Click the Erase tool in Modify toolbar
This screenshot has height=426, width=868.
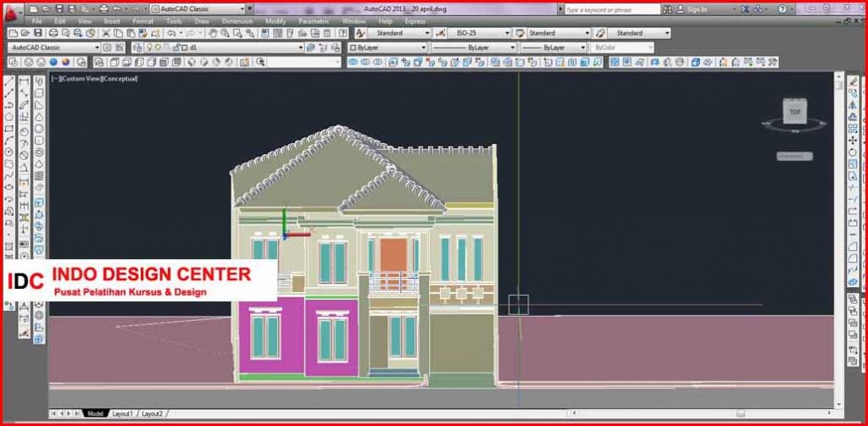click(x=853, y=82)
